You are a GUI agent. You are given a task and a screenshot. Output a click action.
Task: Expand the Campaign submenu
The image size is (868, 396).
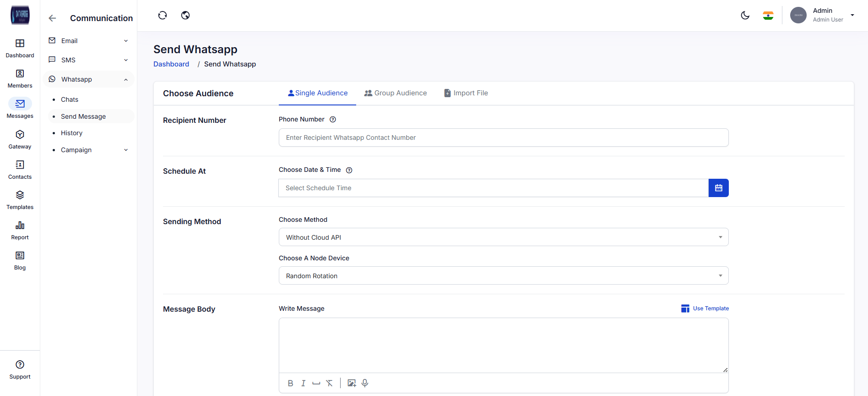[x=91, y=150]
